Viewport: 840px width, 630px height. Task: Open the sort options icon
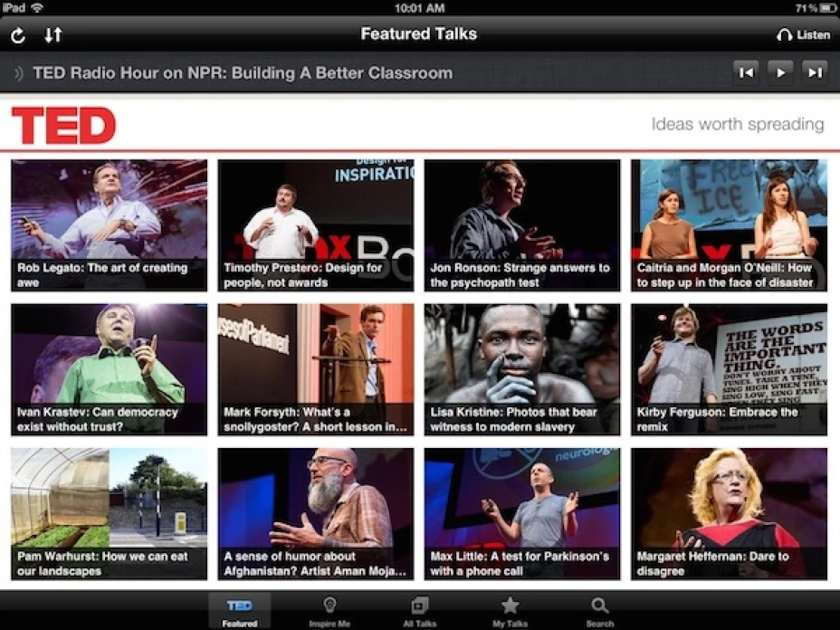point(53,34)
